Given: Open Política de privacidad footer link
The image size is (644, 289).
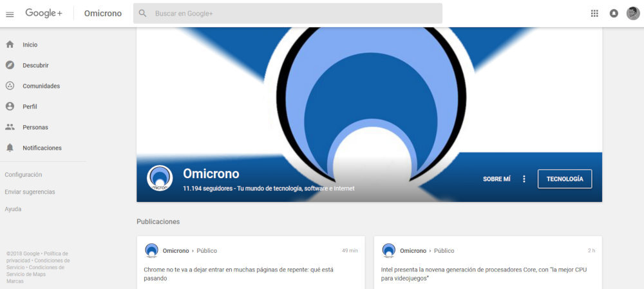Looking at the screenshot, I should click(x=38, y=257).
